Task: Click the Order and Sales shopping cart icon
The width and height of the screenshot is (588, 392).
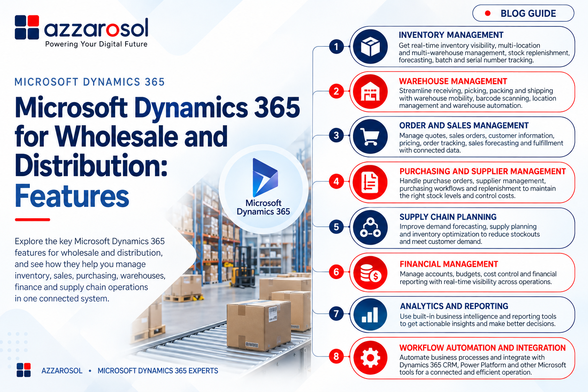Action: (x=370, y=137)
